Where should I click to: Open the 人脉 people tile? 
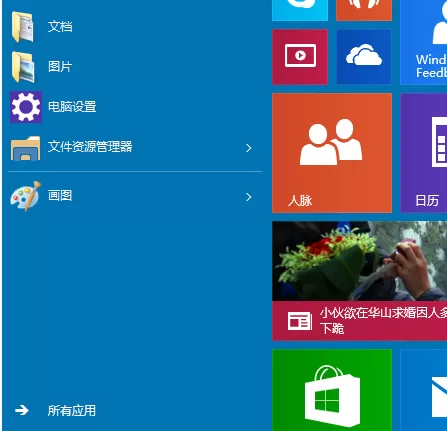pyautogui.click(x=332, y=153)
